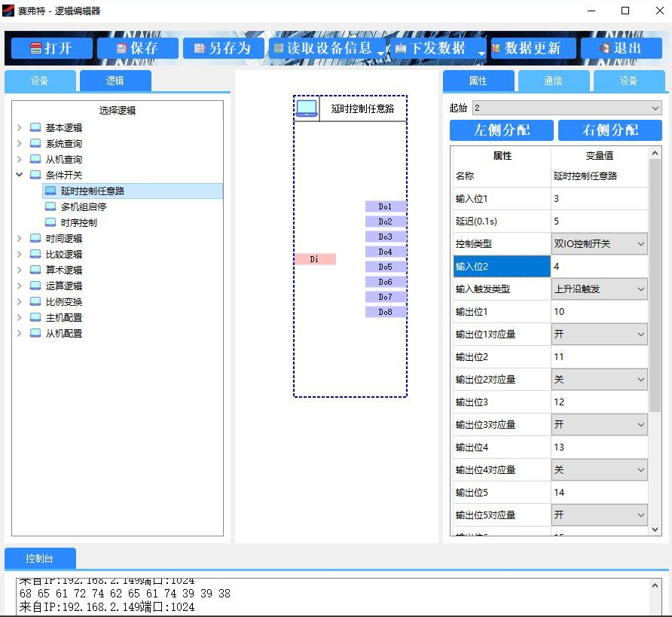
Task: Click the computer icon in logic block header
Action: pos(307,108)
